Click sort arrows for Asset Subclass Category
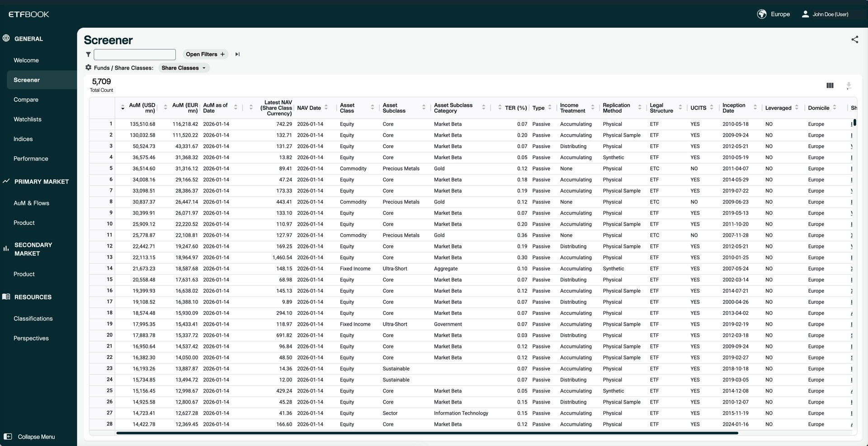 click(x=483, y=108)
